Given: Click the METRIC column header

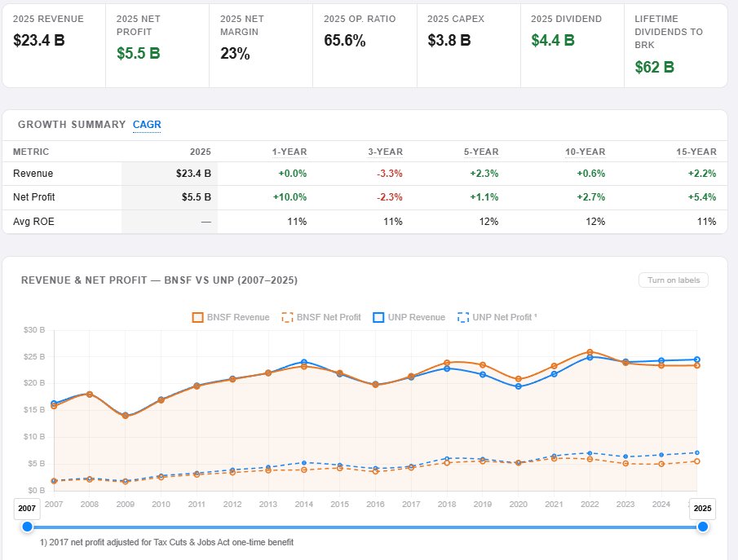Looking at the screenshot, I should (31, 152).
